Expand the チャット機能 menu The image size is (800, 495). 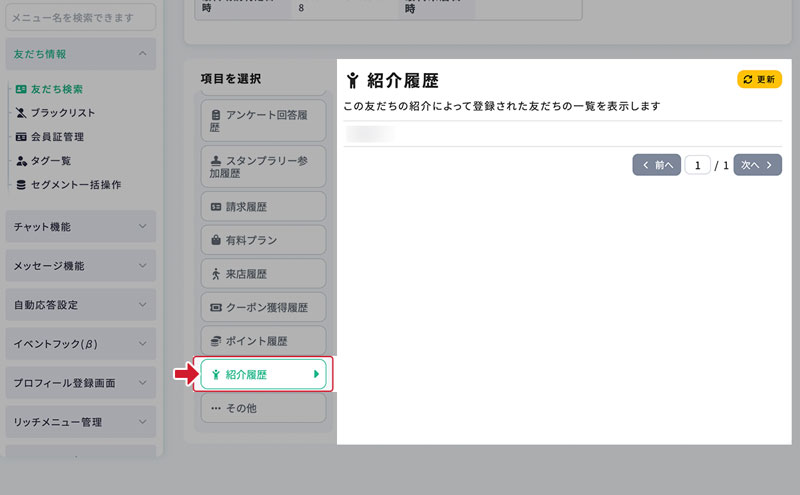pos(80,227)
